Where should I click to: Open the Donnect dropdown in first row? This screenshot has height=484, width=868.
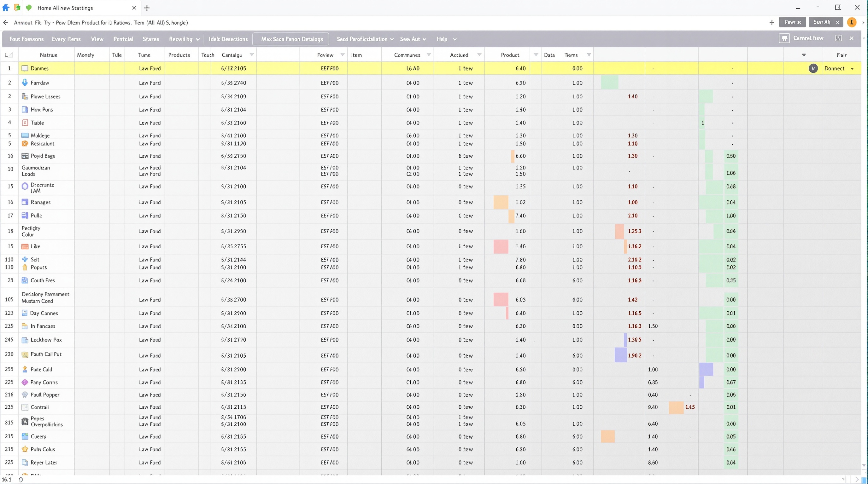(852, 69)
